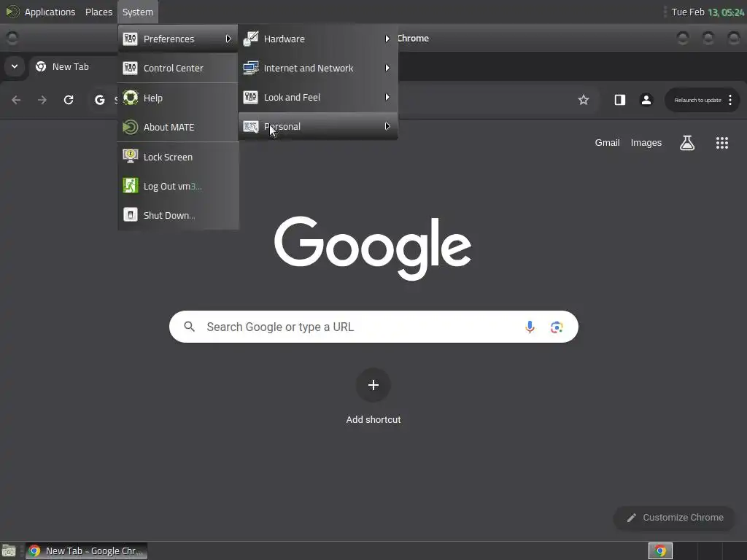
Task: Open Google Images link
Action: coord(646,142)
